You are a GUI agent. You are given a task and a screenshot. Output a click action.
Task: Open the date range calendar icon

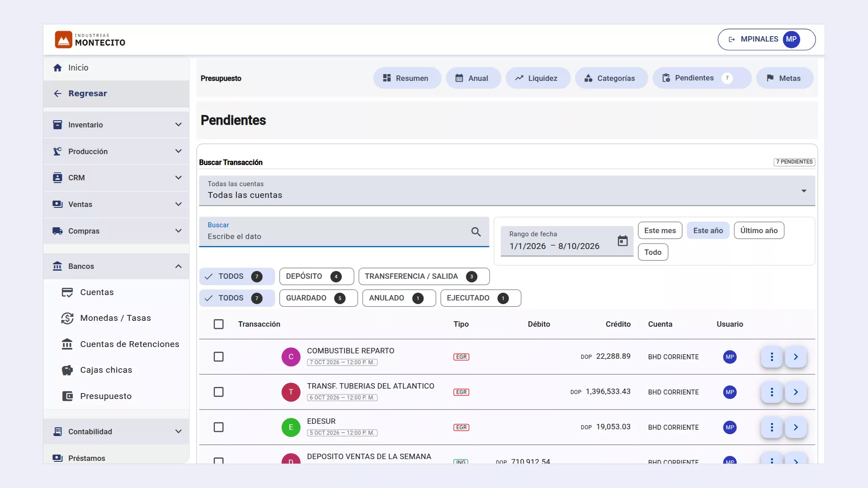pos(623,241)
